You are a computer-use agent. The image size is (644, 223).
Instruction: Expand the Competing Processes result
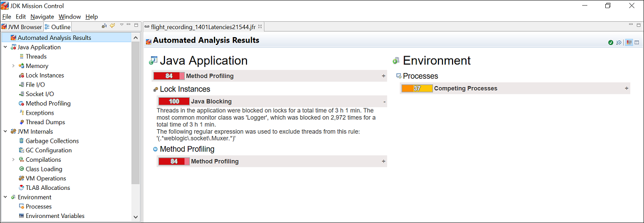(x=627, y=88)
